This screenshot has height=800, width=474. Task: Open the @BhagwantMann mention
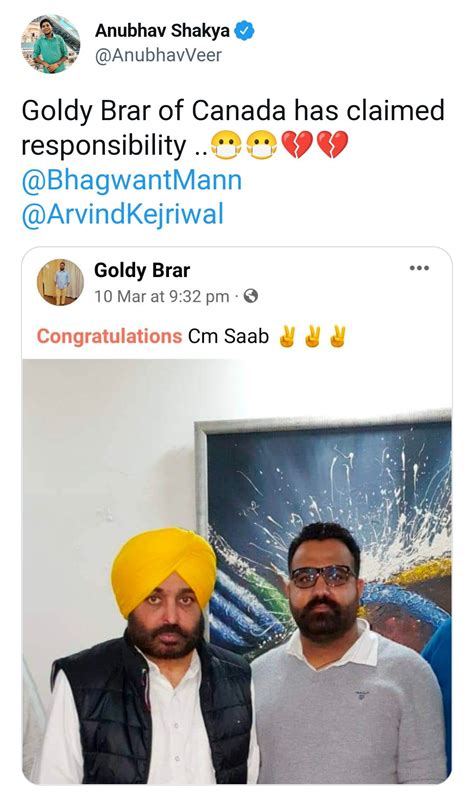pos(132,181)
